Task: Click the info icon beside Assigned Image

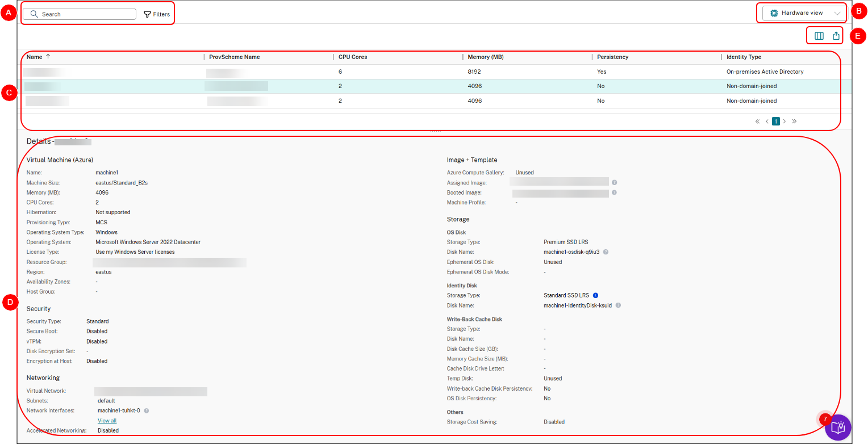Action: (x=614, y=182)
